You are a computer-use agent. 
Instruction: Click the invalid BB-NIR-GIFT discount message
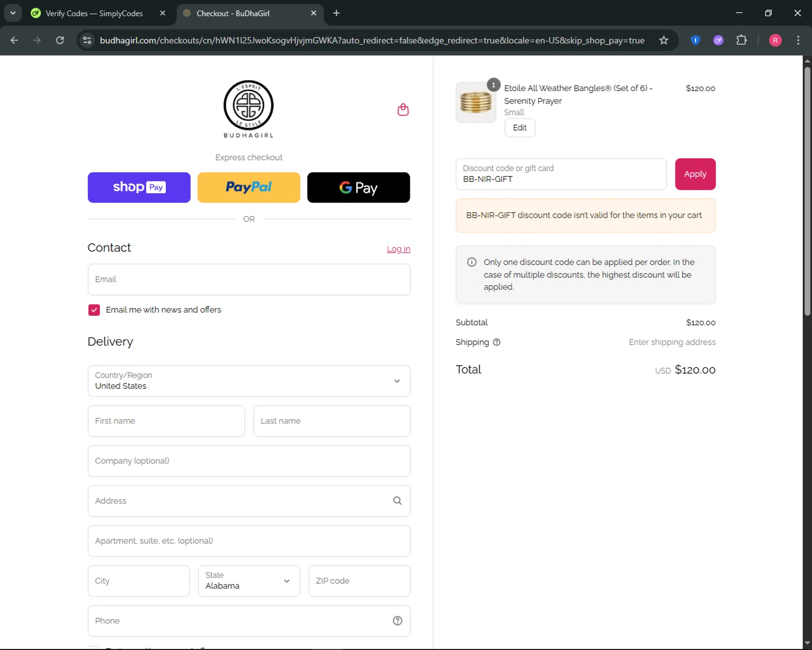[586, 216]
